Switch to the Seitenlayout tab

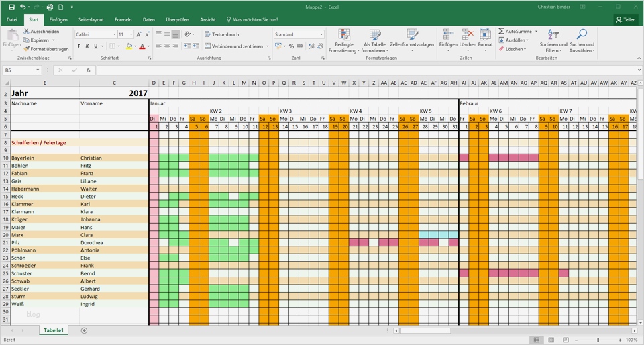[91, 19]
